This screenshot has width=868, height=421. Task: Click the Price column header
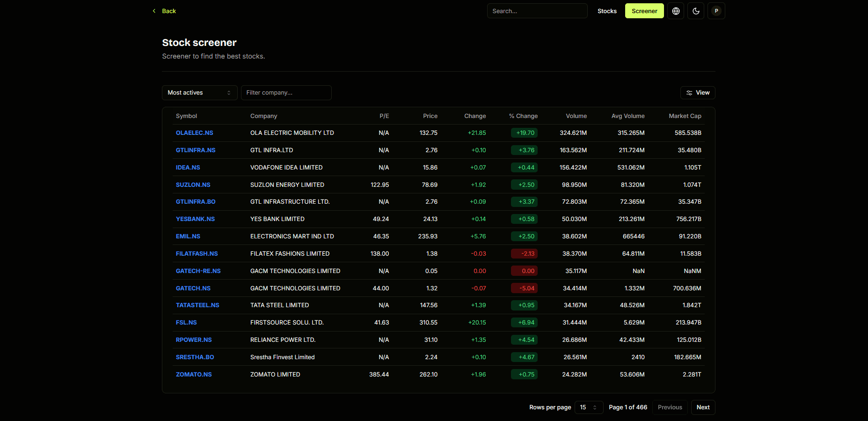(430, 116)
